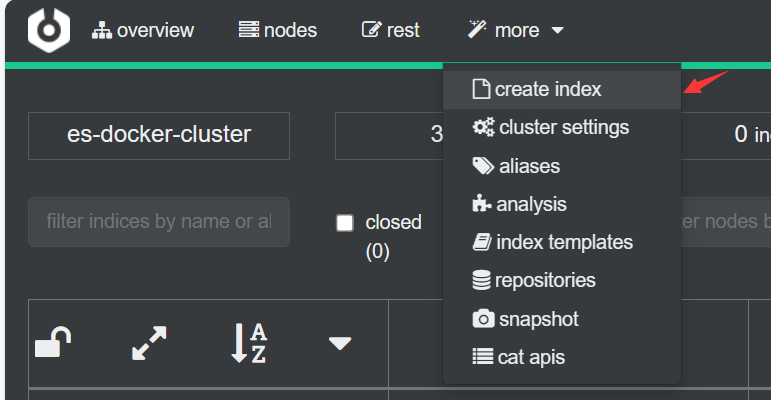Screen dimensions: 771x400
Task: Click the filter indices input field
Action: [159, 222]
